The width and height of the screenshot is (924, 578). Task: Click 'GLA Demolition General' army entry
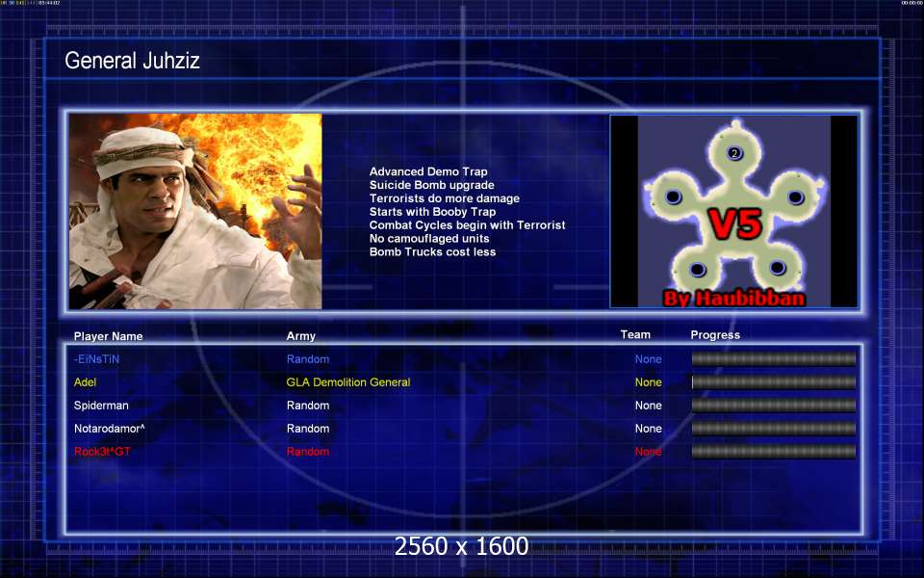[348, 382]
